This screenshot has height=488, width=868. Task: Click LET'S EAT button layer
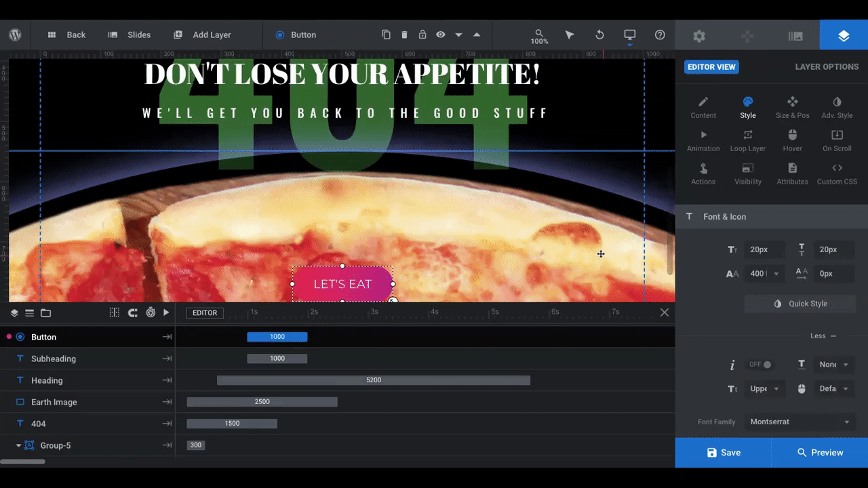[342, 284]
